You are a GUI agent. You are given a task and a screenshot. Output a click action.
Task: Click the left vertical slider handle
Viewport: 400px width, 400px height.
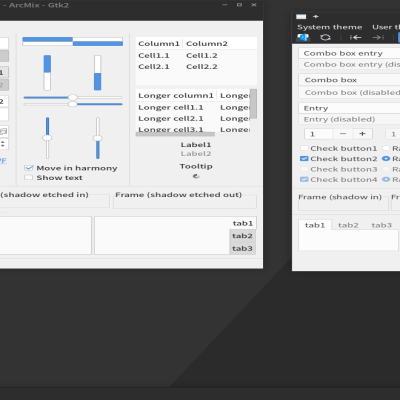click(x=47, y=138)
